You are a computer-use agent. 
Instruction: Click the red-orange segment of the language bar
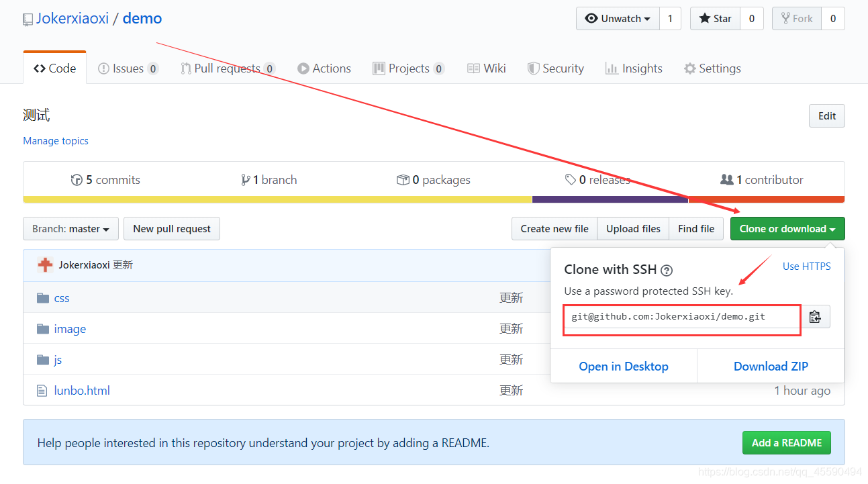click(x=767, y=199)
